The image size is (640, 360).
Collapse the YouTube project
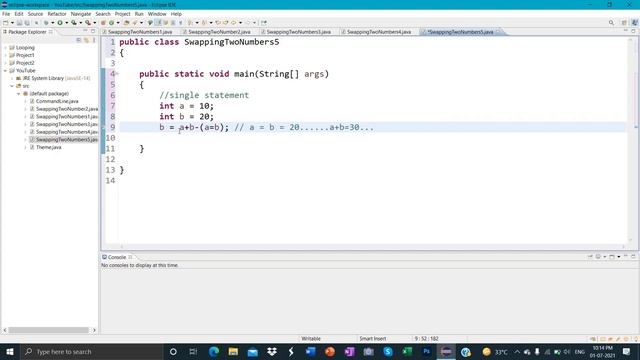tap(5, 71)
